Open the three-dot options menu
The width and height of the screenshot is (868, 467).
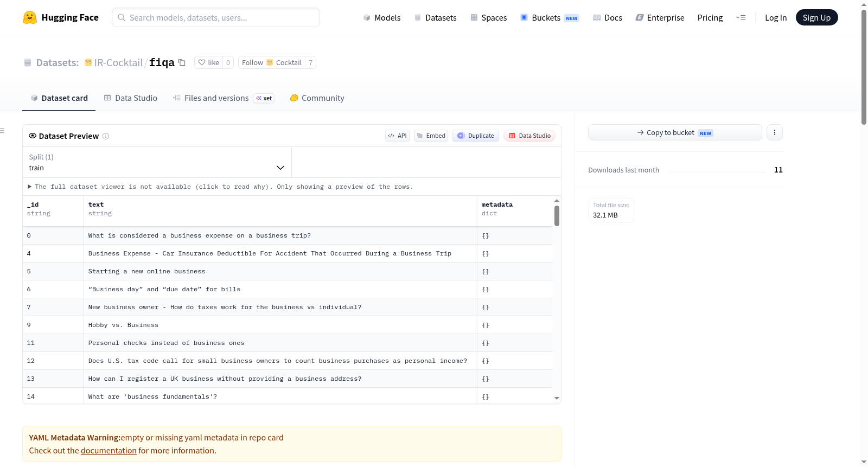(x=774, y=132)
